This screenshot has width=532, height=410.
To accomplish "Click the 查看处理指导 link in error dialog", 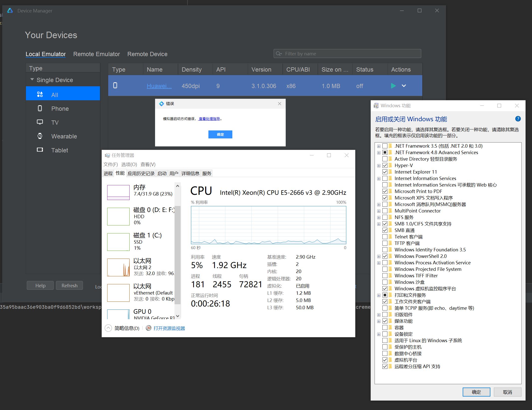I will 209,119.
